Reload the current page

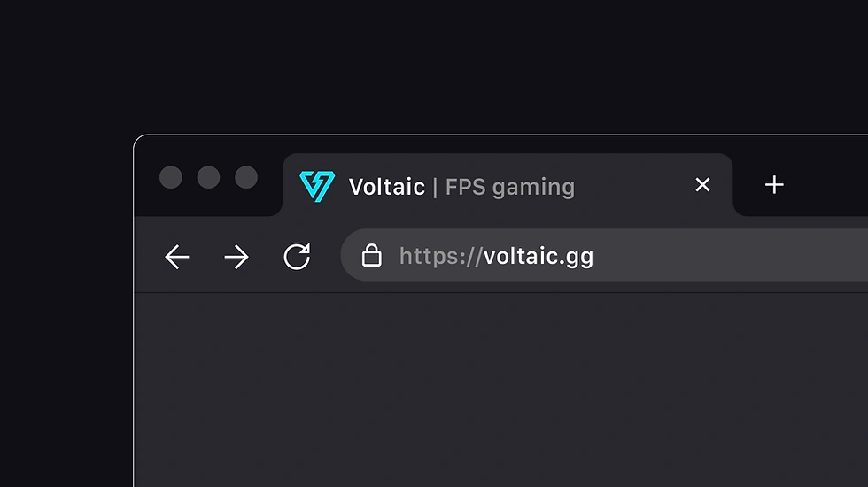[297, 257]
